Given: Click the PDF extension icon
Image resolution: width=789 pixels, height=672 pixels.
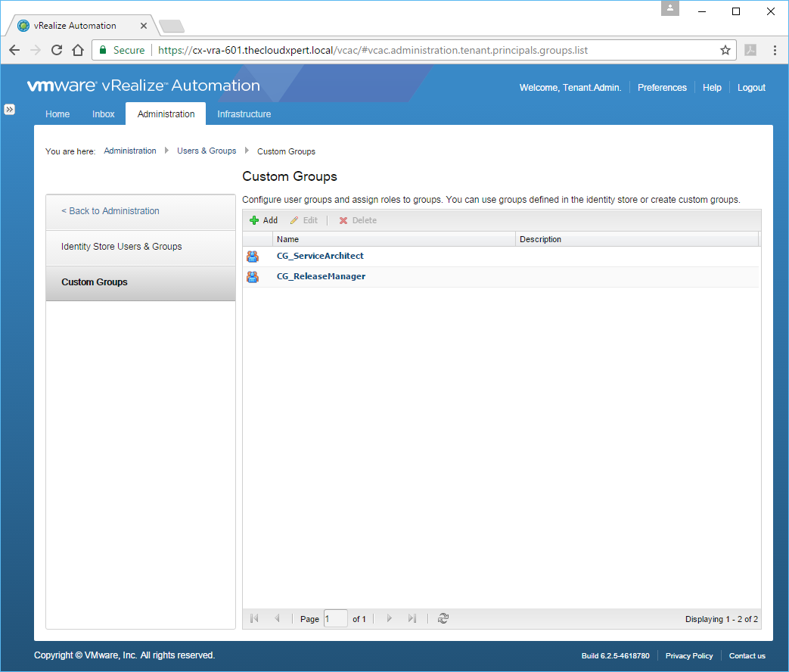Looking at the screenshot, I should [750, 50].
